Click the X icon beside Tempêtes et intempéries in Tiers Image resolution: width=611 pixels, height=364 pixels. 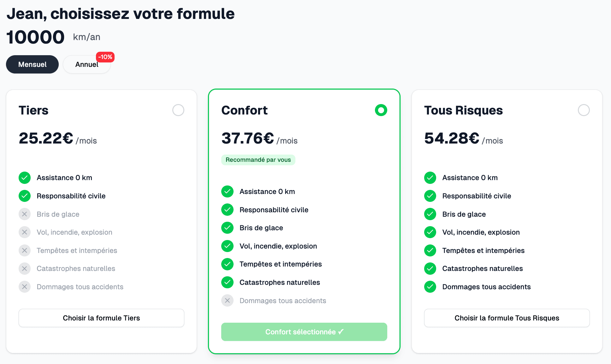pos(24,250)
